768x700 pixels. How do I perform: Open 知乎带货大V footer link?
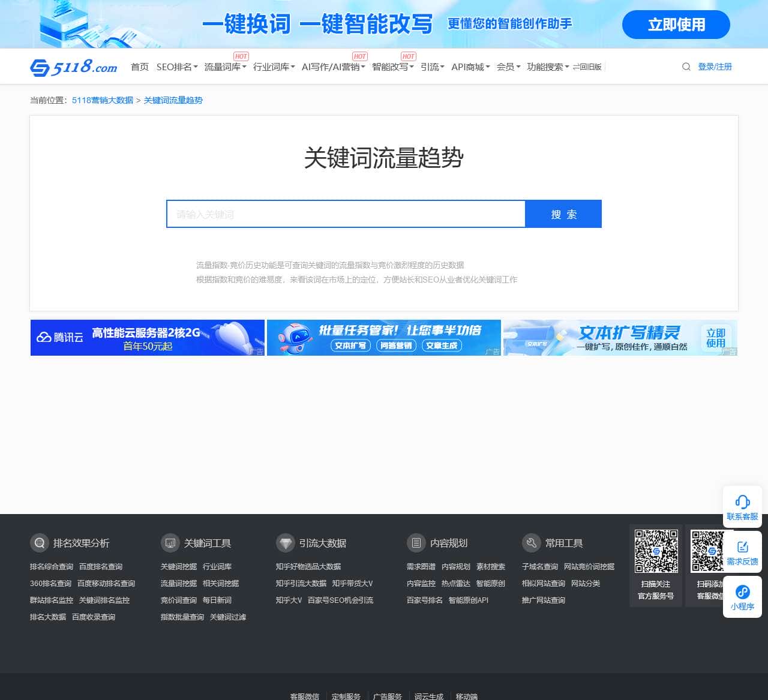[353, 584]
